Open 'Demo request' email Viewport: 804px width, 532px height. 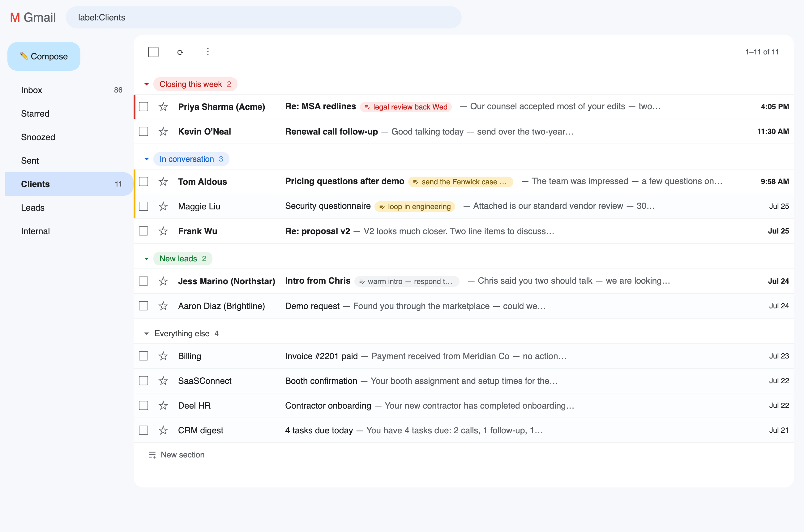coord(464,306)
